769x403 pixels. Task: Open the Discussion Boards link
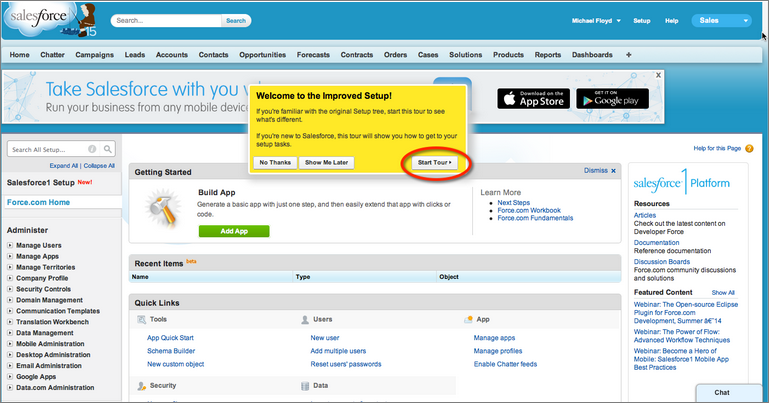(662, 262)
